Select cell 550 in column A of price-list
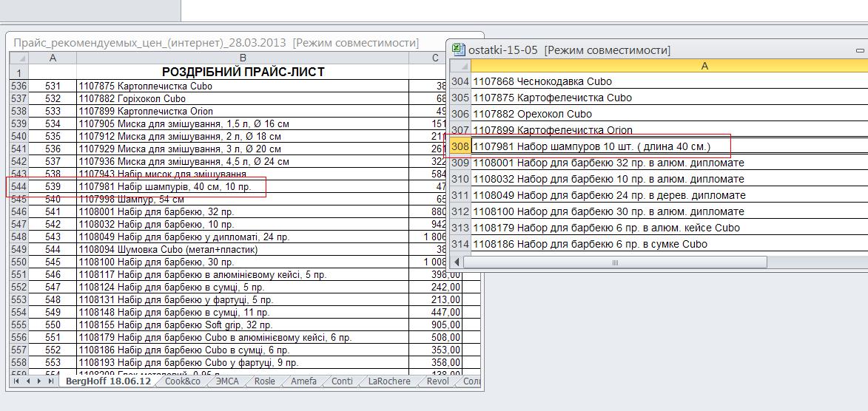 tap(53, 325)
